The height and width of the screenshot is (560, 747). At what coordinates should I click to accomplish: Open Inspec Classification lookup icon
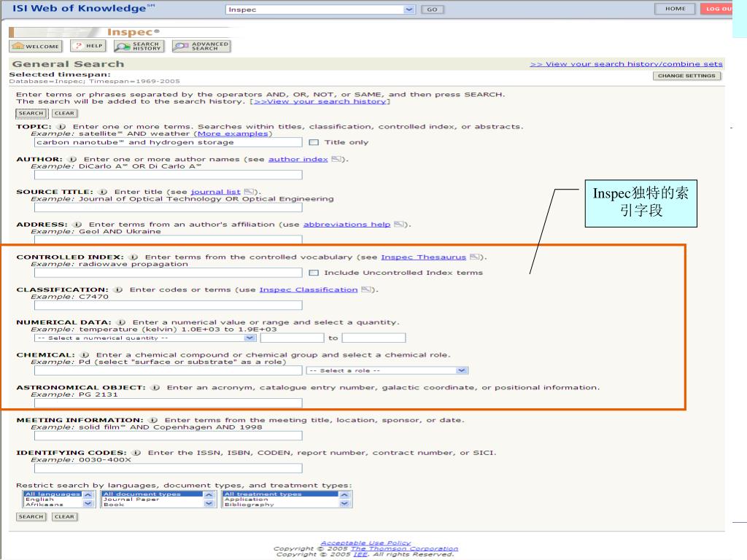tap(366, 289)
